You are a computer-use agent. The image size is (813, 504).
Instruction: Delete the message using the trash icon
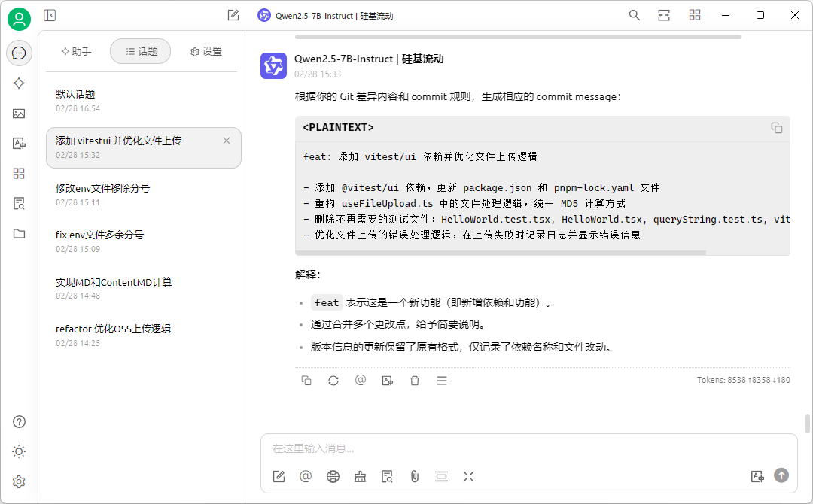click(415, 381)
